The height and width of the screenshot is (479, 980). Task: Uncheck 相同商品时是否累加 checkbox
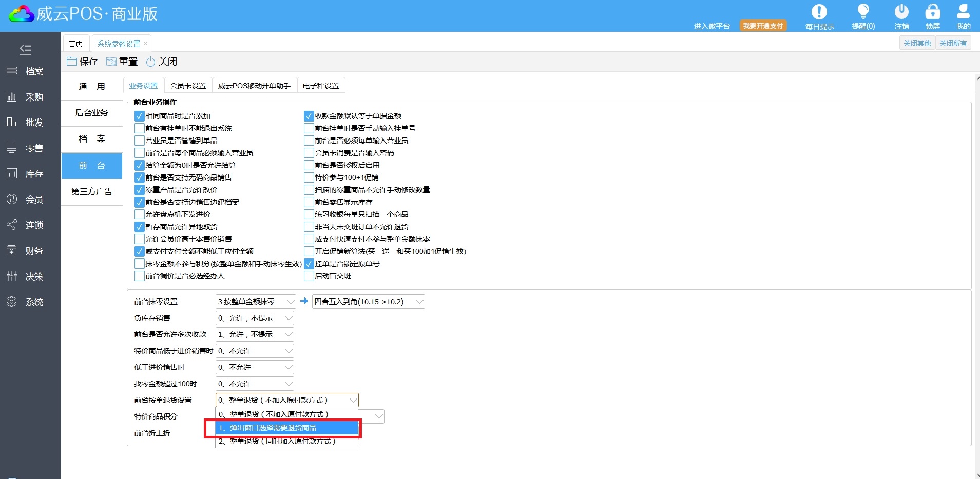click(x=139, y=116)
